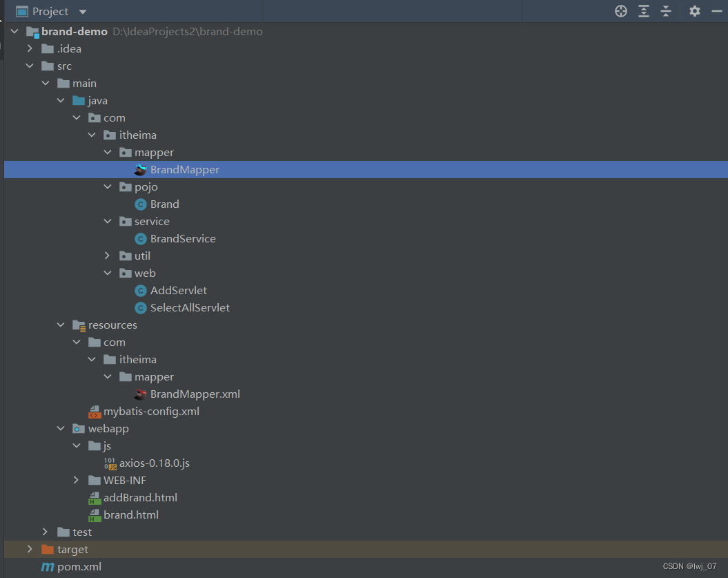Select the SelectAllServlet file
Screen dimensions: 728x578
pos(190,307)
